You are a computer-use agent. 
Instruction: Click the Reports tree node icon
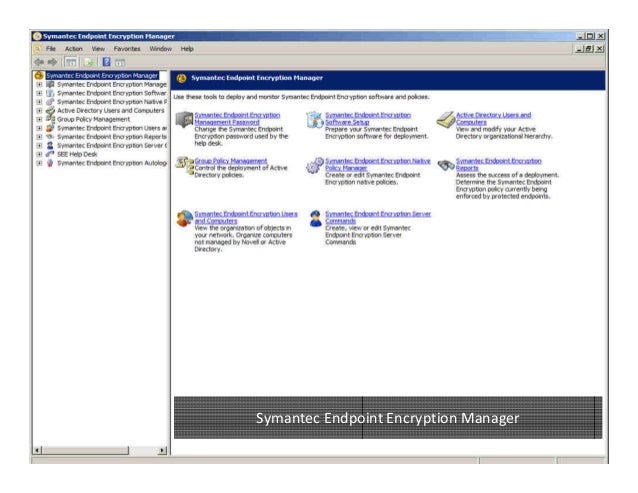click(50, 137)
